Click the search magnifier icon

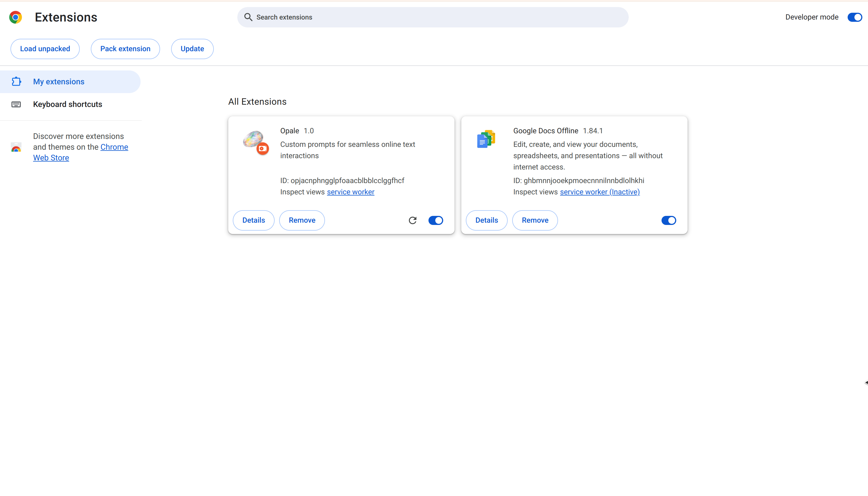click(x=248, y=17)
